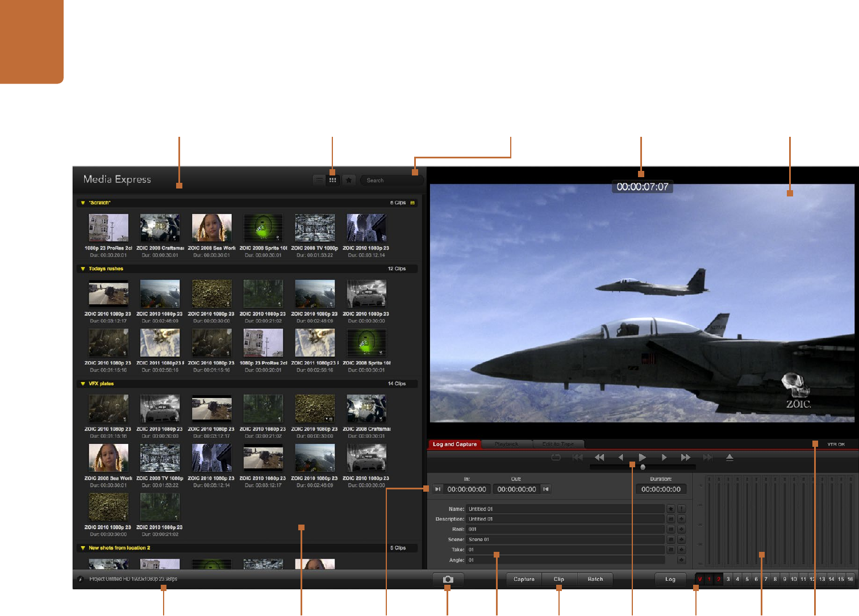The image size is (859, 616).
Task: Click the Batch button
Action: tap(595, 580)
